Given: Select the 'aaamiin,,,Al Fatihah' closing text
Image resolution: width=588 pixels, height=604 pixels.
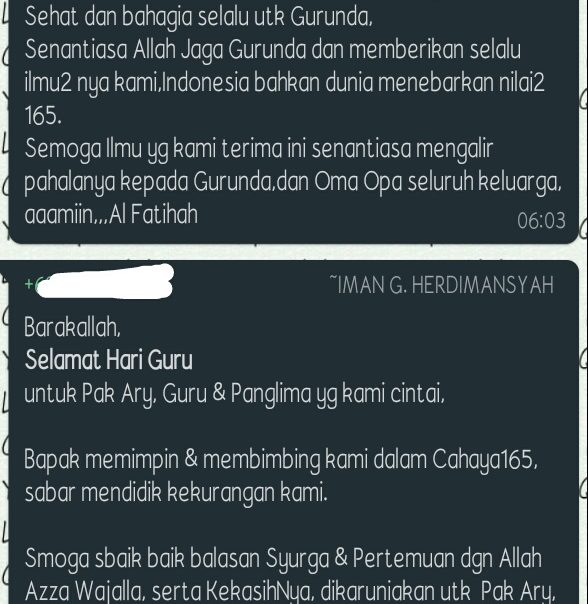Looking at the screenshot, I should 111,214.
